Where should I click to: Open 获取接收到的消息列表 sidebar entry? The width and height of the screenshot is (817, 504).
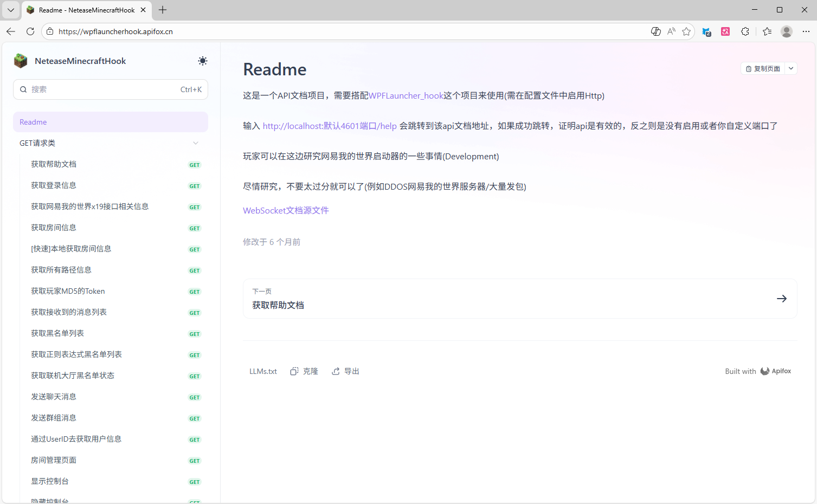111,312
